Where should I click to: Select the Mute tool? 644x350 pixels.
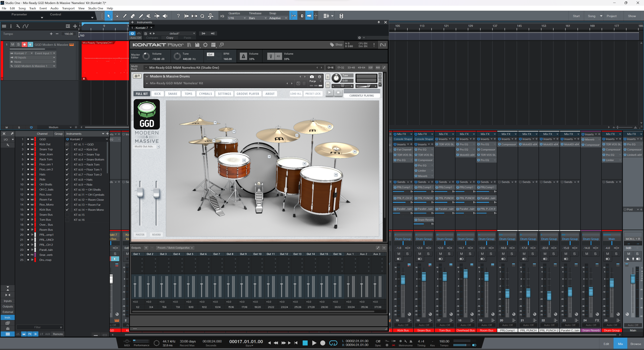148,16
